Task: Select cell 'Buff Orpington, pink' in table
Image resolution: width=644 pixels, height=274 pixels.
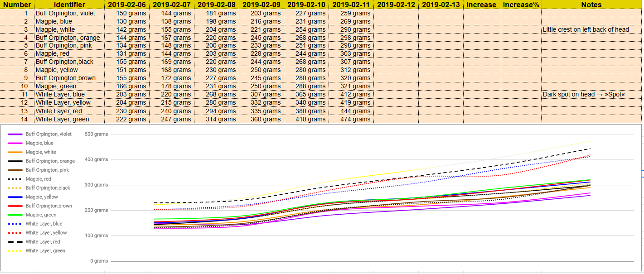Action: click(69, 45)
